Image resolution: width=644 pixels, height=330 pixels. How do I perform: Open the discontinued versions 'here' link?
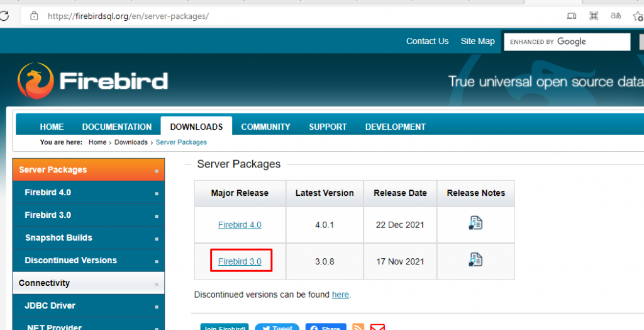click(x=340, y=295)
